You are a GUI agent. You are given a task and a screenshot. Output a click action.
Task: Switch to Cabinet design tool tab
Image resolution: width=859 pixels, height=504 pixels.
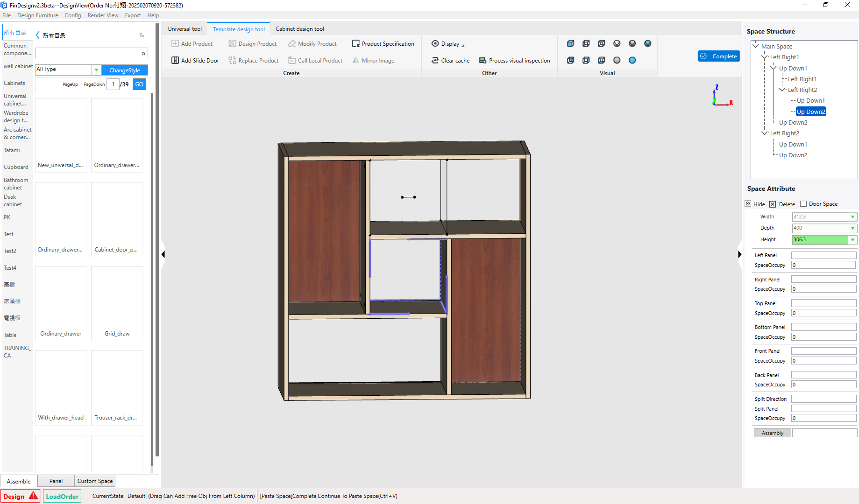[x=300, y=28]
